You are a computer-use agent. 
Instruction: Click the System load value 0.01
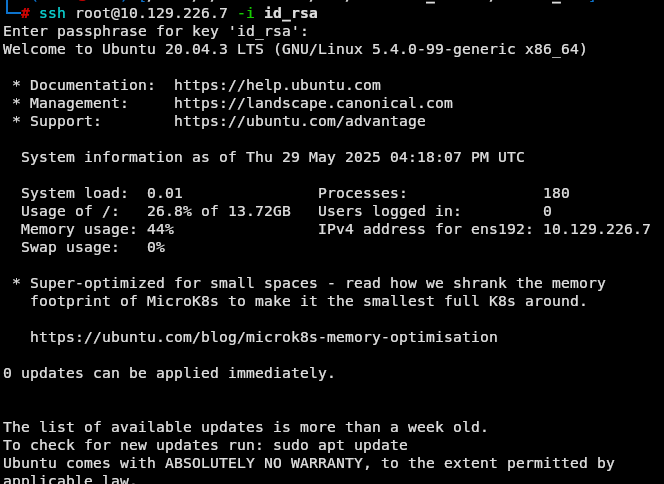point(165,194)
